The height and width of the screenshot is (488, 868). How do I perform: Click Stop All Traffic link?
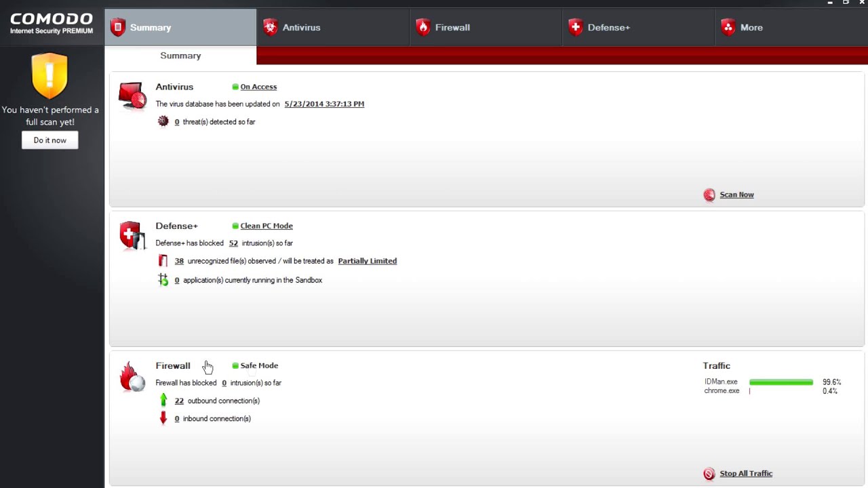point(746,473)
